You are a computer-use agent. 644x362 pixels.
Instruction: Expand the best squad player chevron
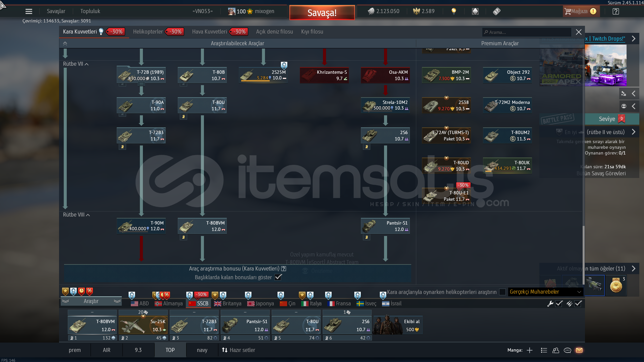pos(634,132)
